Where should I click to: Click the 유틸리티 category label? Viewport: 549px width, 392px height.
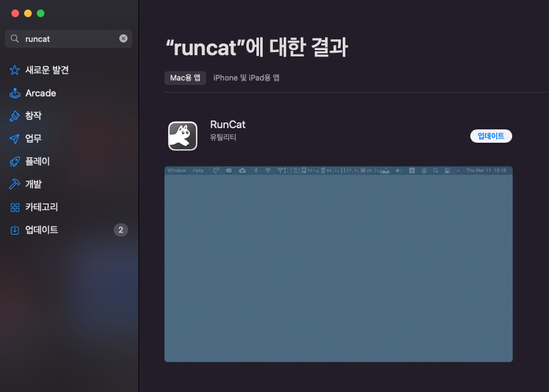click(223, 137)
